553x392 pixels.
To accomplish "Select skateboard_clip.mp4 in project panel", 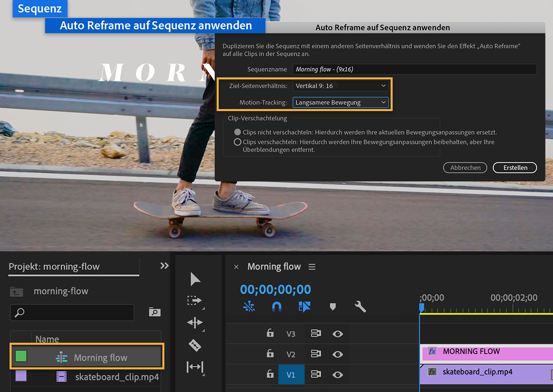I will coord(117,377).
